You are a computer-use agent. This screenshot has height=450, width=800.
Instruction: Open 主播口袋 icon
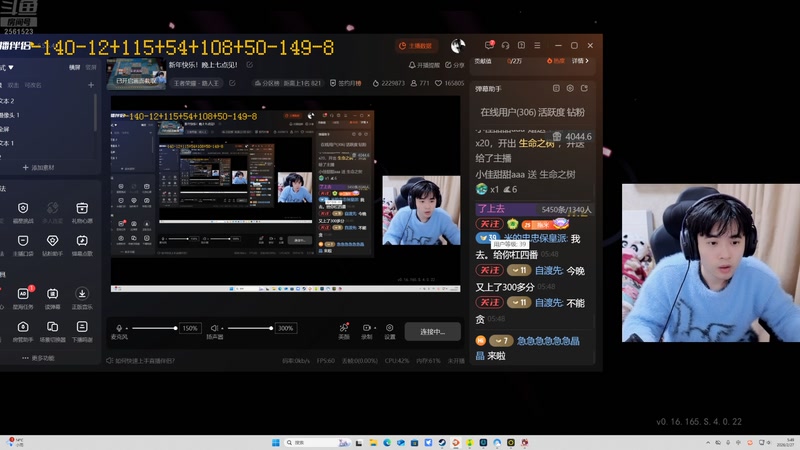[23, 241]
